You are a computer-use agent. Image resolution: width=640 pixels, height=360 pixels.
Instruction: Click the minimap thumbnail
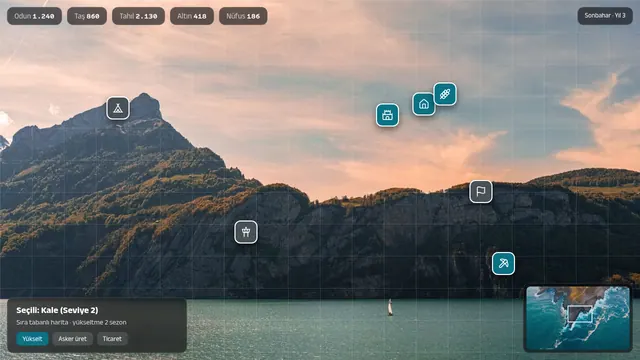tap(578, 318)
